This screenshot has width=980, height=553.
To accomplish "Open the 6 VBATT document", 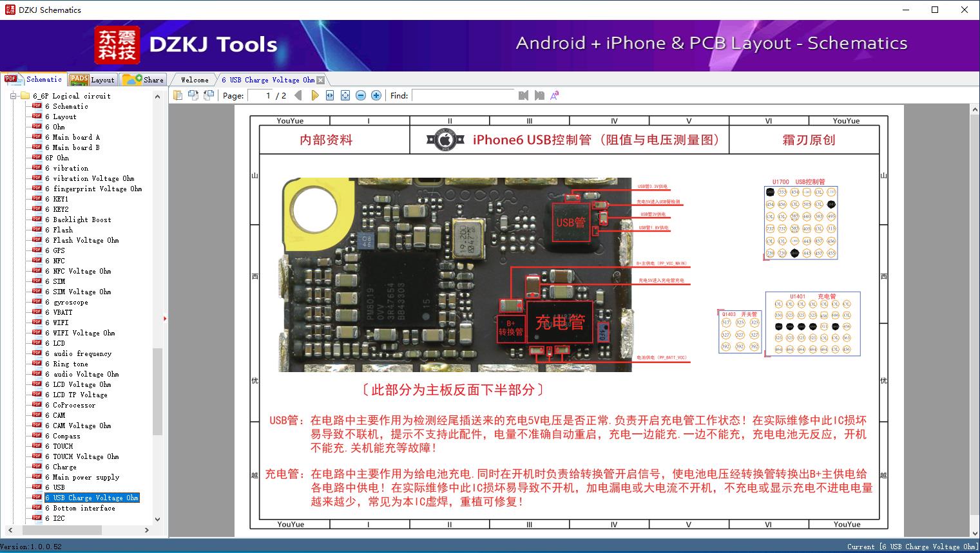I will point(59,312).
